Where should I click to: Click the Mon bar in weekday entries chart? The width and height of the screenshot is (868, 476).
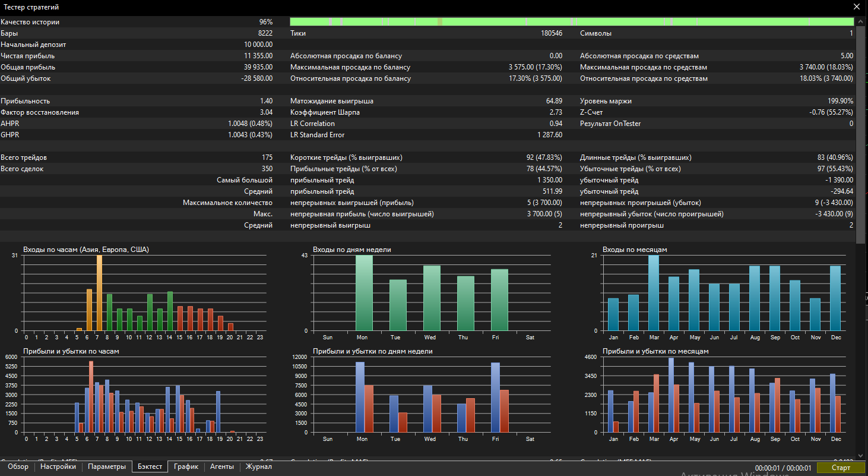pos(365,293)
